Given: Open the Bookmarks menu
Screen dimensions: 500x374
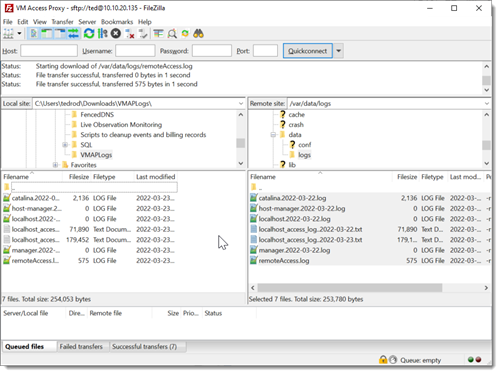Looking at the screenshot, I should (x=117, y=22).
